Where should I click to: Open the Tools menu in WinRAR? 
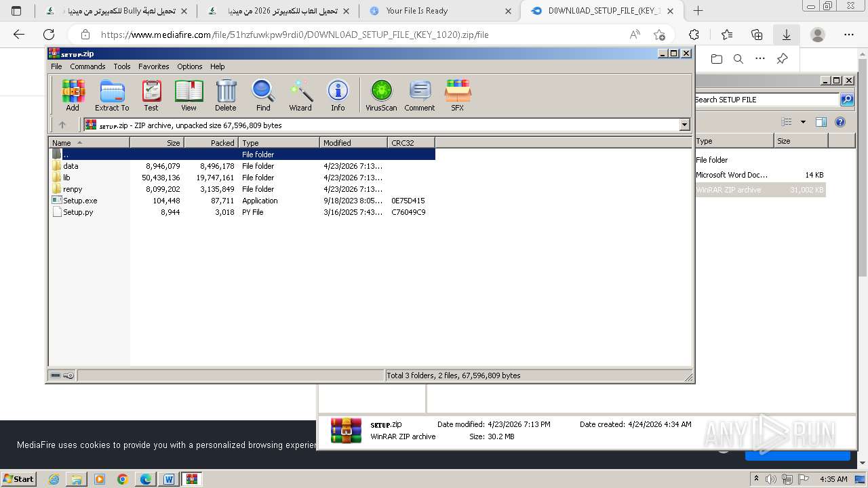point(122,66)
